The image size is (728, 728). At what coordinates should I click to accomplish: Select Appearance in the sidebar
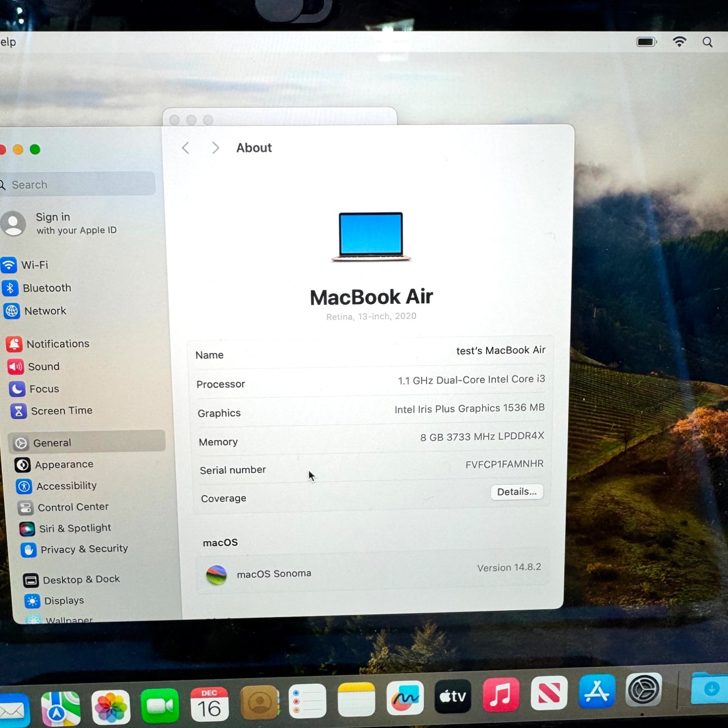coord(64,464)
